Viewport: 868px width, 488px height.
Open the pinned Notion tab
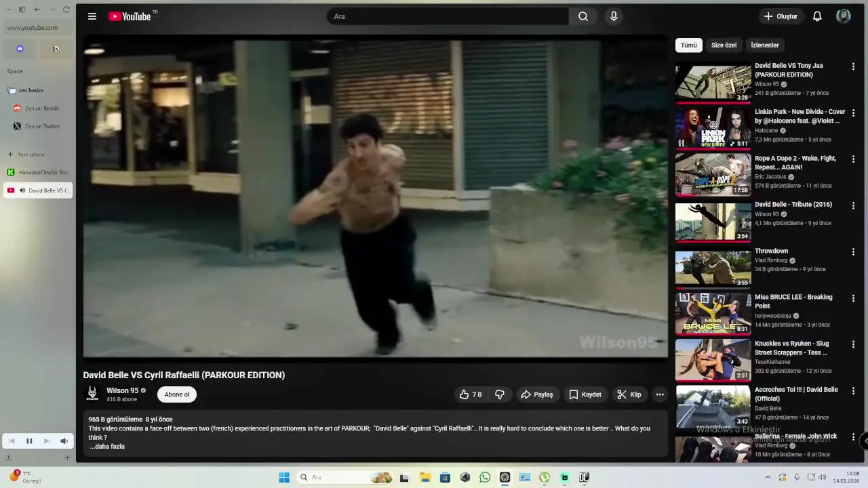coord(56,49)
